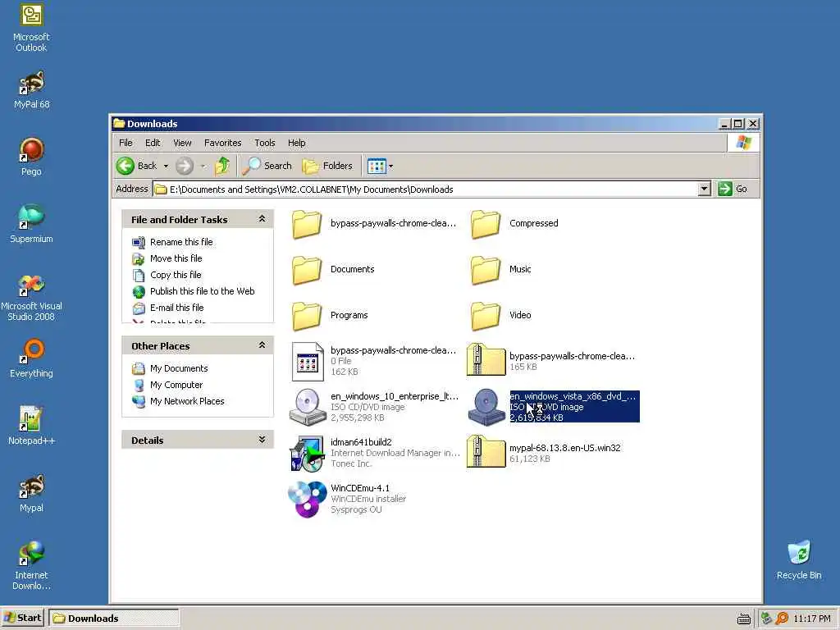
Task: Collapse the File and Folder Tasks panel
Action: tap(262, 218)
